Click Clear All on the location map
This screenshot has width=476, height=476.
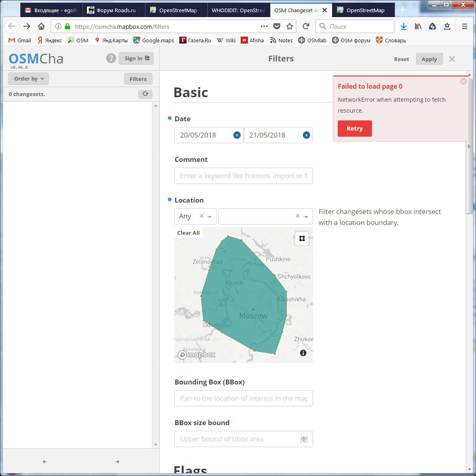tap(188, 233)
